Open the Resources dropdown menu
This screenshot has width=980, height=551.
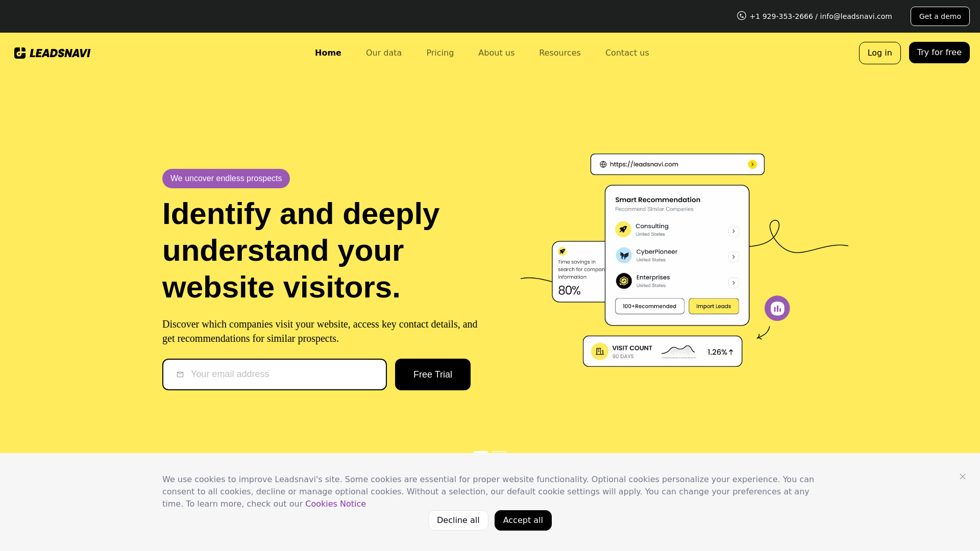[560, 53]
